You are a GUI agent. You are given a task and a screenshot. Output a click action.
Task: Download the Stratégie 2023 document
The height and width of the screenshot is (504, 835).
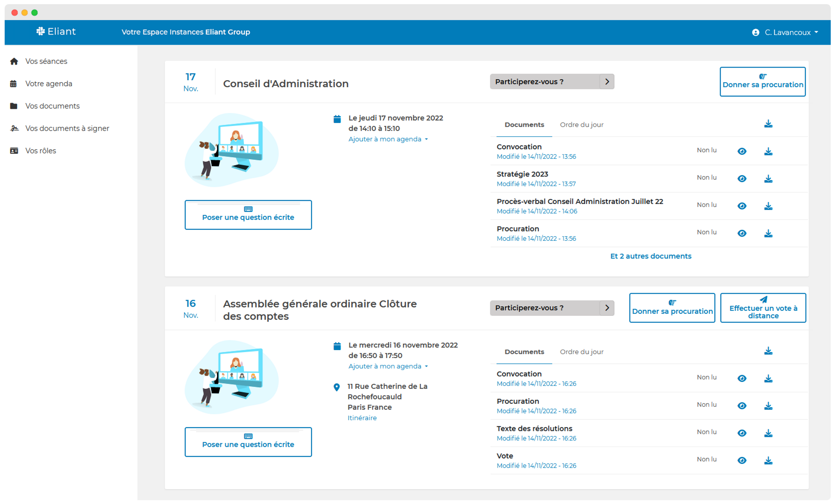(768, 179)
